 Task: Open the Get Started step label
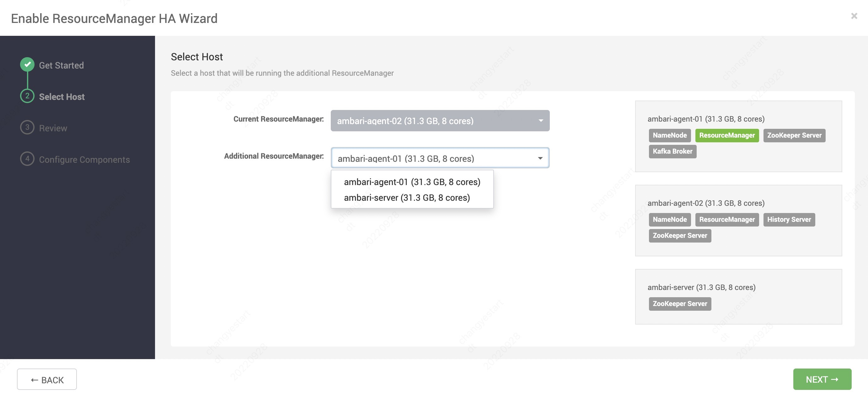coord(61,65)
